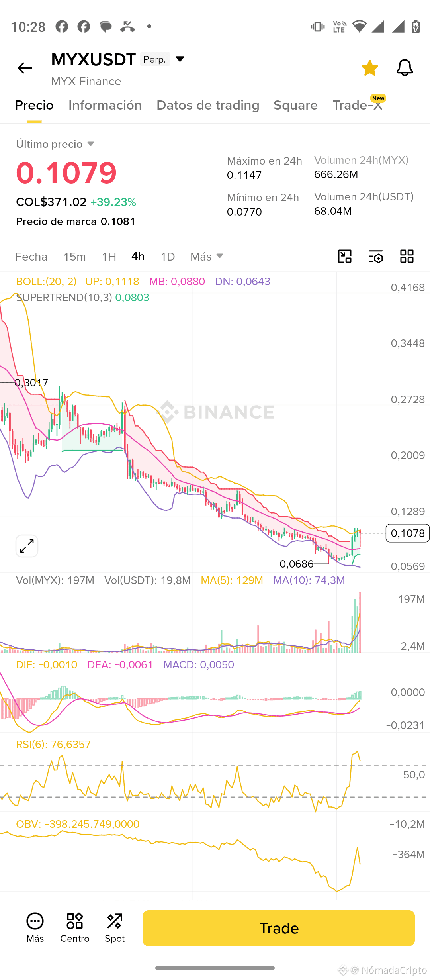Viewport: 430px width, 980px height.
Task: Tap the 0,3017 high marker on chart
Action: [x=31, y=383]
